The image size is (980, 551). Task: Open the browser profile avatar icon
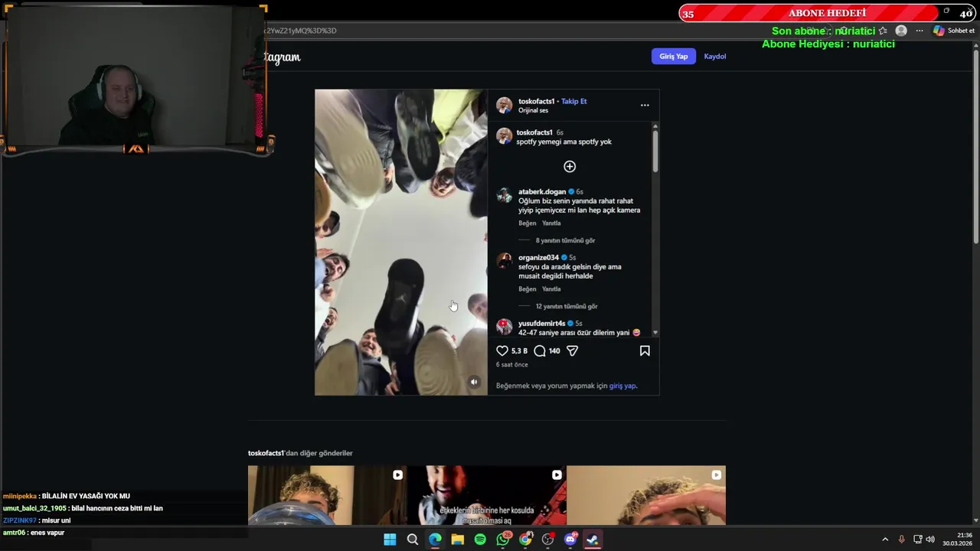pos(901,31)
